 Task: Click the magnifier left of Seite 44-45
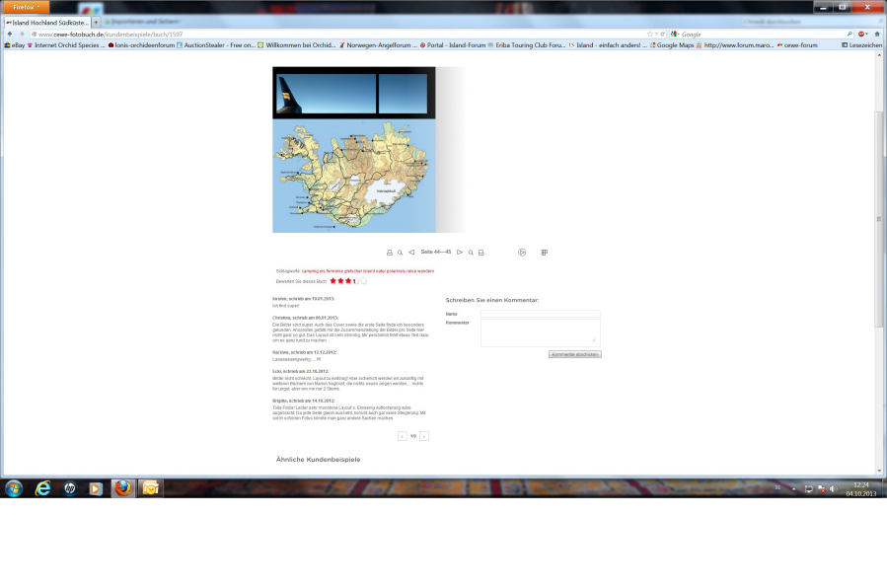click(400, 253)
